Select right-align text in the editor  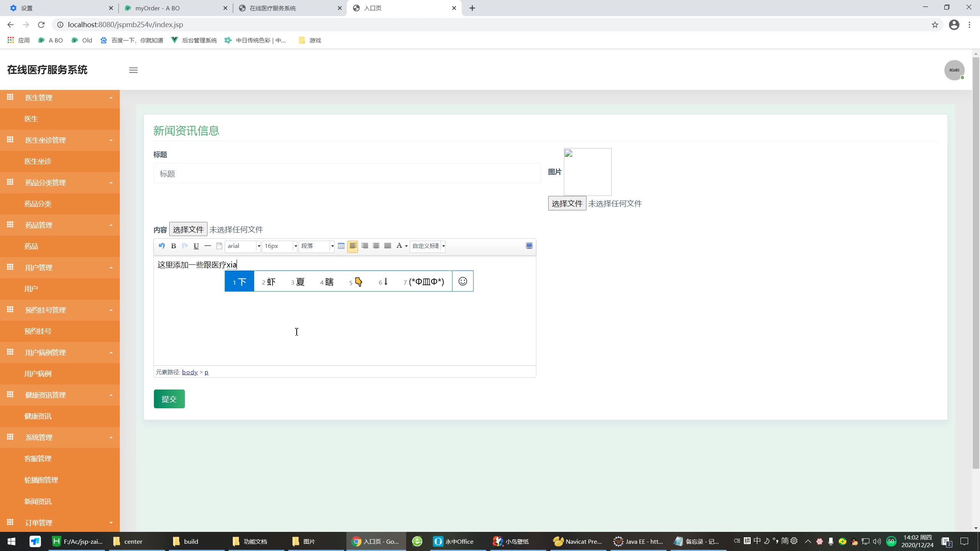point(365,246)
